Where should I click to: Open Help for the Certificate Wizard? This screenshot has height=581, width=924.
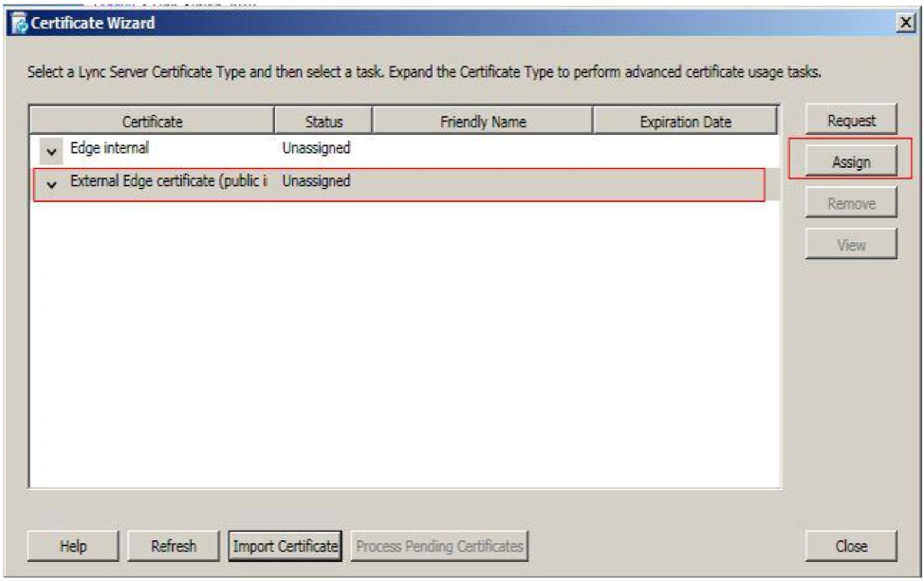click(73, 546)
